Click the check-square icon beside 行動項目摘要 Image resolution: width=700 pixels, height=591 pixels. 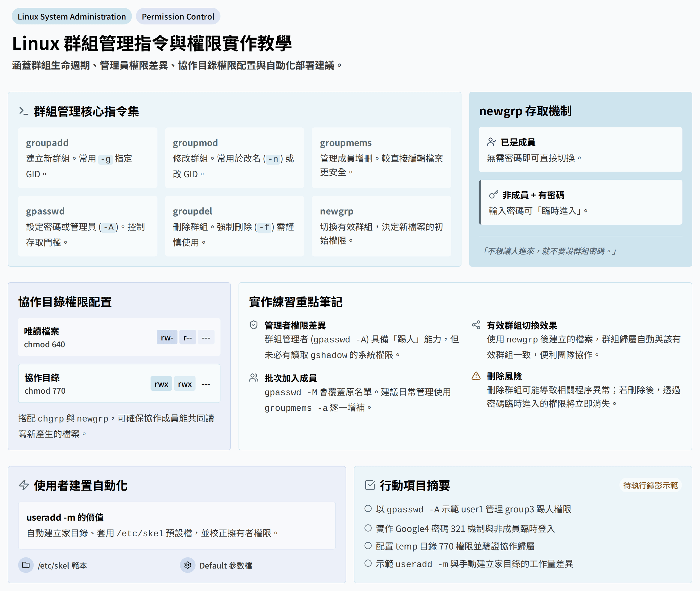[370, 485]
